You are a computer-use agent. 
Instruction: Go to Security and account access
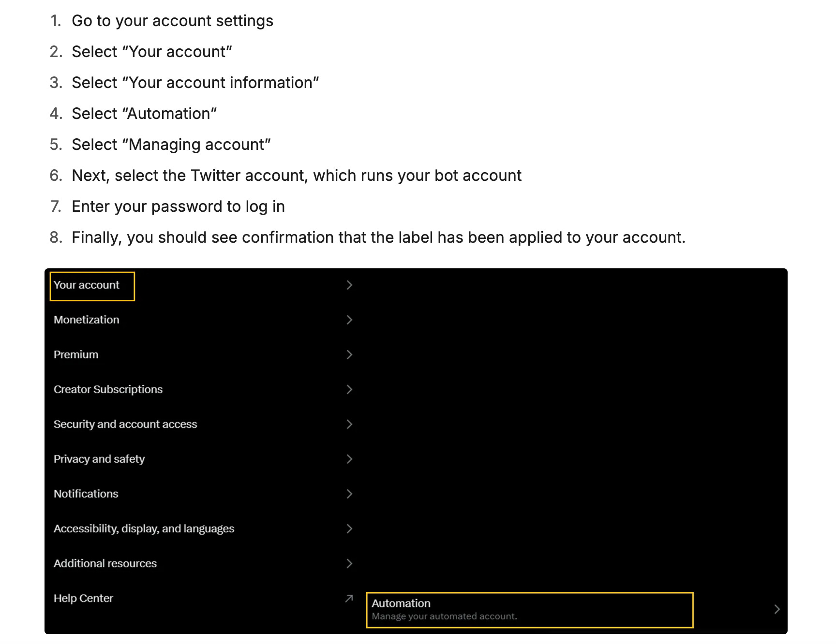point(203,424)
